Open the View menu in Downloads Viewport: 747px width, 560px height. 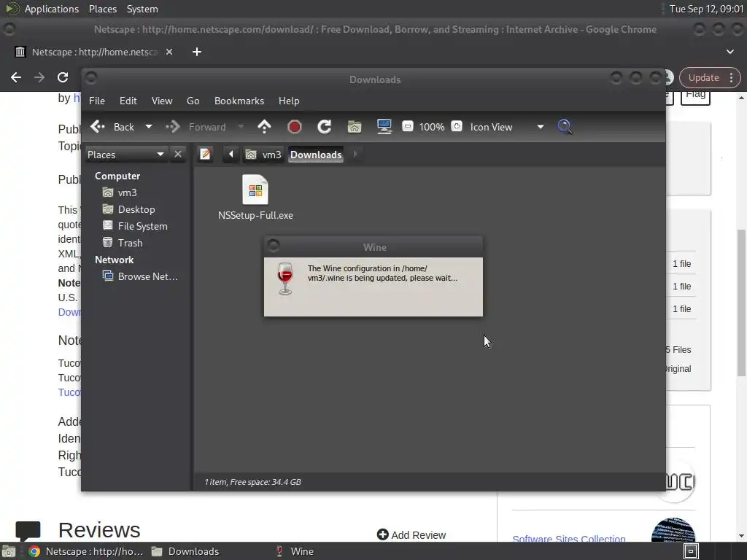(x=162, y=101)
